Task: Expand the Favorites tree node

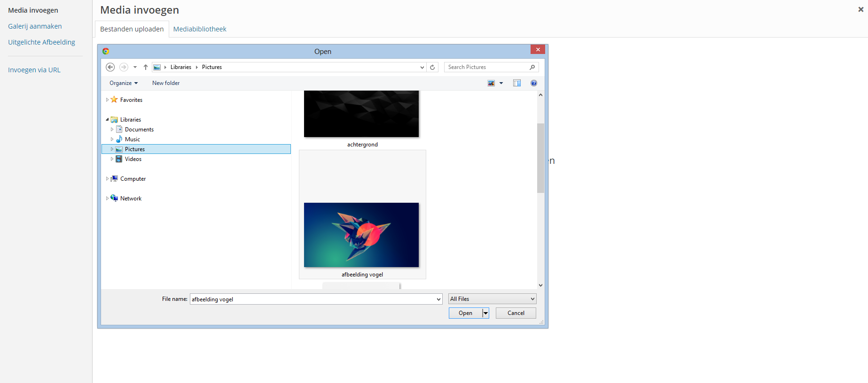Action: coord(107,100)
